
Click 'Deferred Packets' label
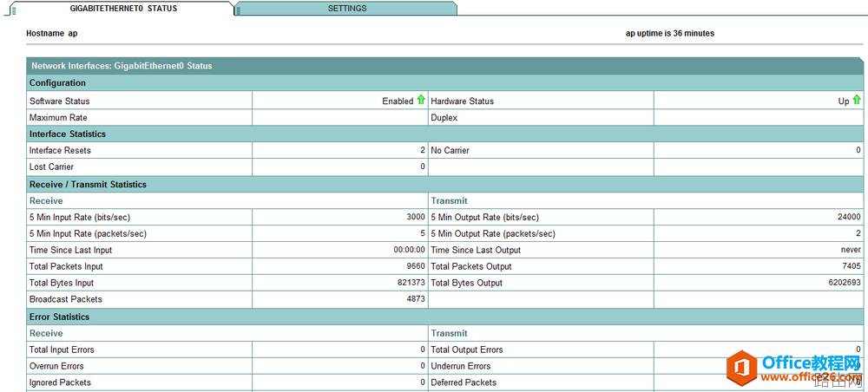tap(464, 382)
